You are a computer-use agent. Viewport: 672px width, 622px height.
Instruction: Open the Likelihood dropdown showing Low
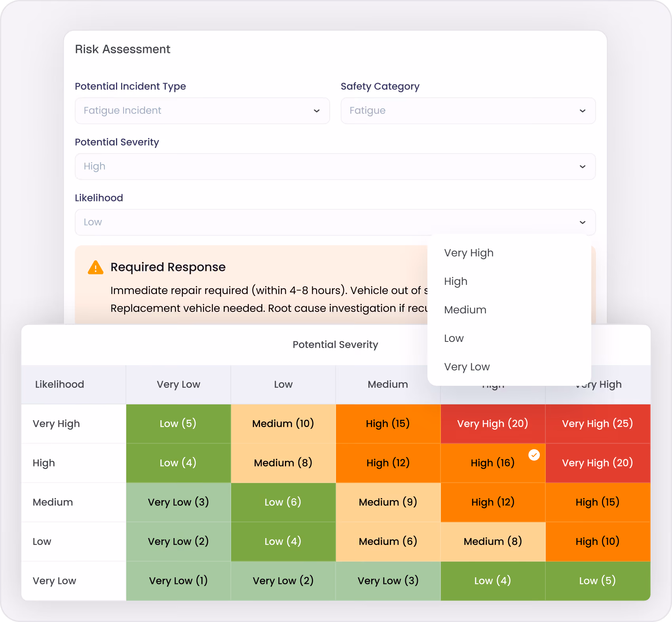click(335, 222)
